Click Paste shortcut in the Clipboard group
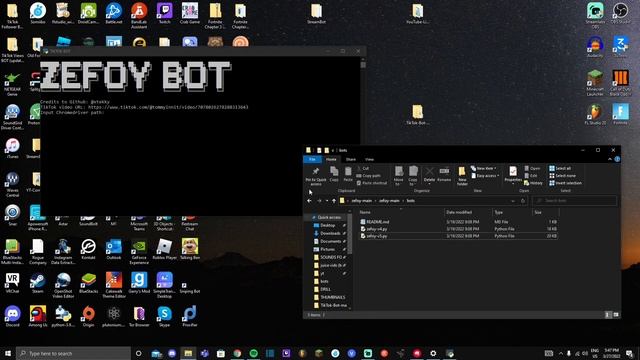The height and width of the screenshot is (360, 640). pos(372,183)
